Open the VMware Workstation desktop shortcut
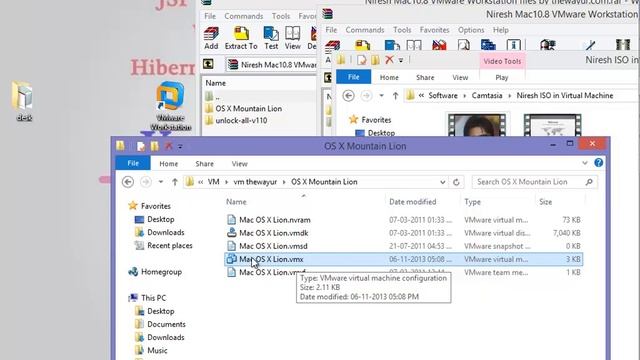 [x=170, y=106]
